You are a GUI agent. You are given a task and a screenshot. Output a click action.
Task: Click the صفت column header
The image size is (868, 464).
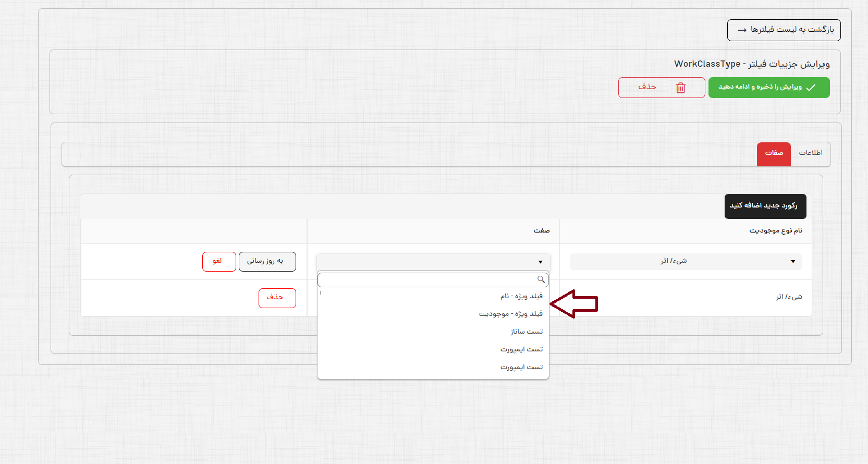541,231
